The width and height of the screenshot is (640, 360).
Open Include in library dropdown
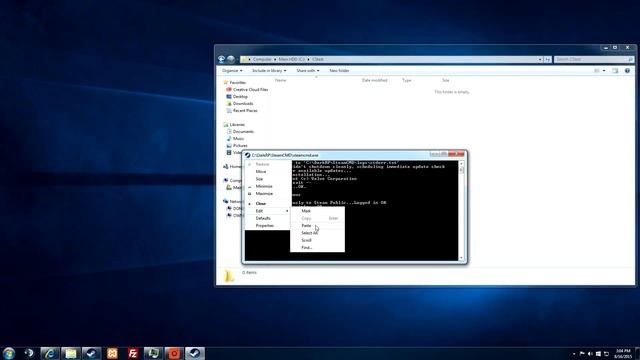[269, 71]
